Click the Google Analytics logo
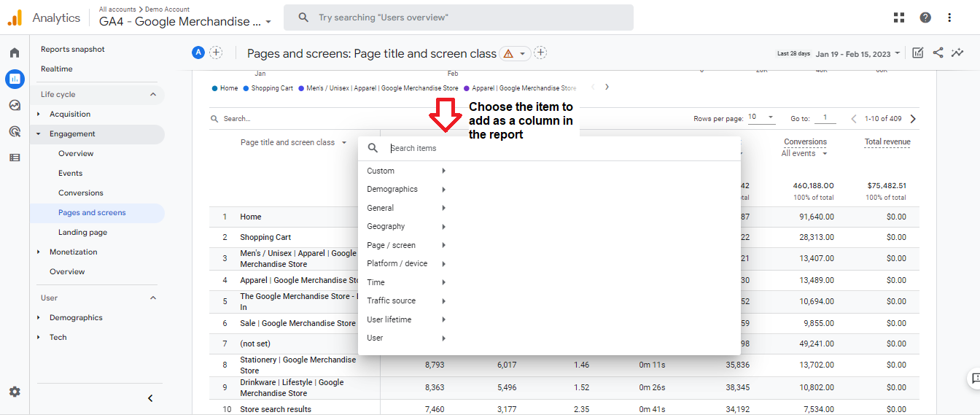 (15, 18)
